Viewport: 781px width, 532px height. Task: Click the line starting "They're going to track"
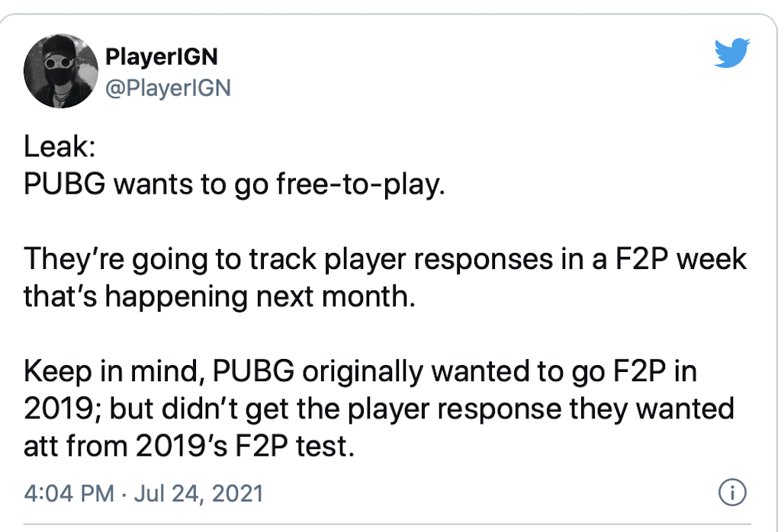pyautogui.click(x=385, y=260)
